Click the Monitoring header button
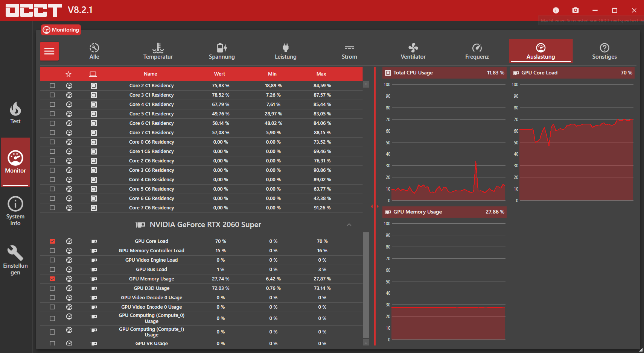The image size is (644, 353). [x=61, y=30]
